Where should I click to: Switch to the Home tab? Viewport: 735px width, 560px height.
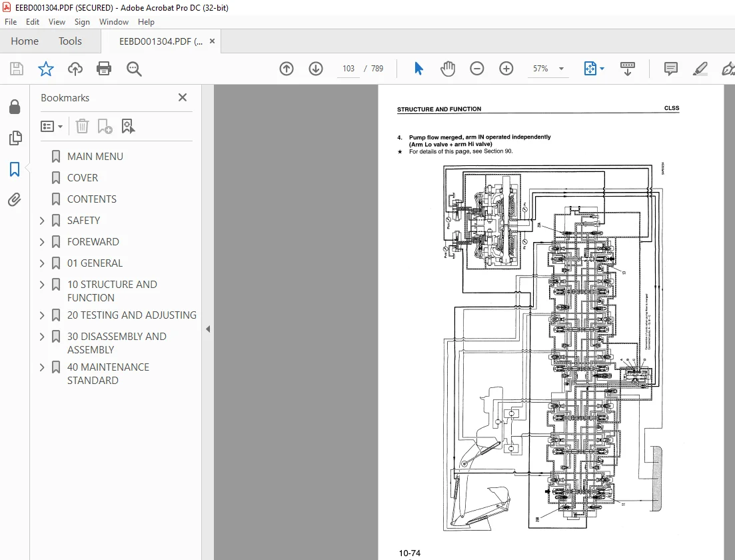pos(25,41)
